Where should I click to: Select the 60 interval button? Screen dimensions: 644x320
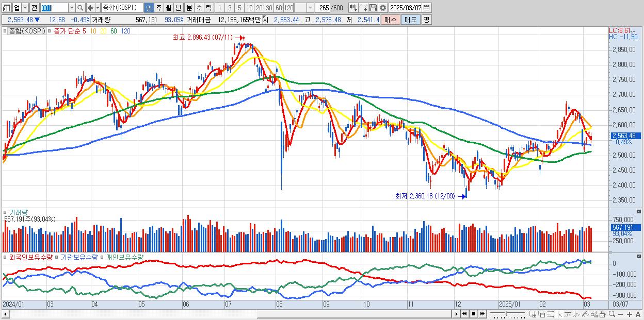tap(279, 8)
